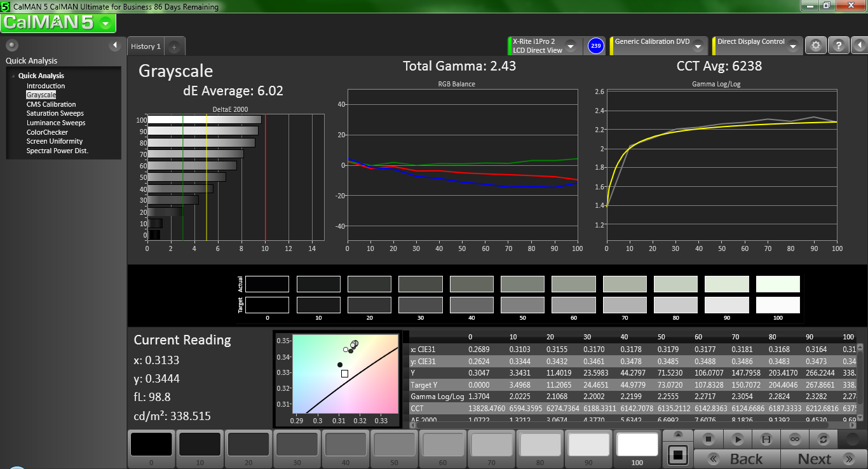
Task: Open the Generic Calibration DVD source dropdown
Action: [x=698, y=46]
